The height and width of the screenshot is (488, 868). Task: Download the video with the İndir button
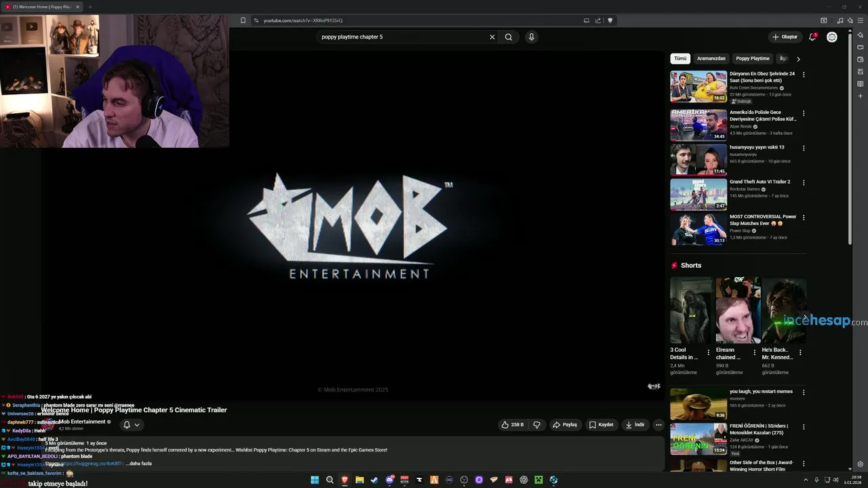point(635,425)
